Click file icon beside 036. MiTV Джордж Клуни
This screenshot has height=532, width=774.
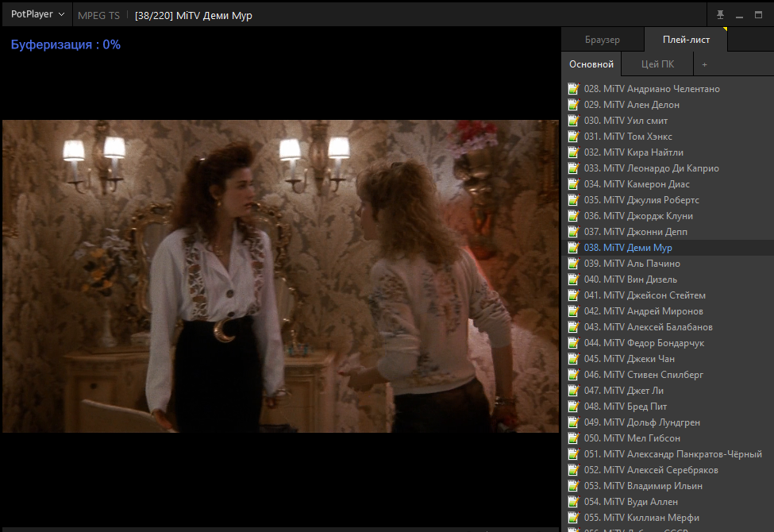point(574,216)
